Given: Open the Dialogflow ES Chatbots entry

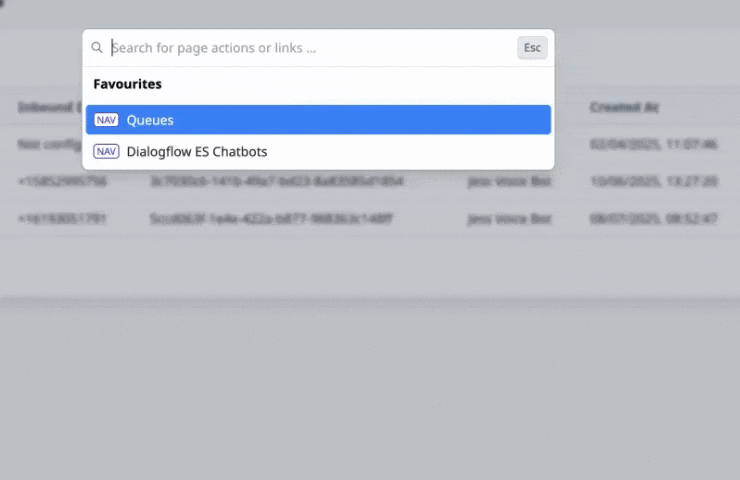Looking at the screenshot, I should click(x=197, y=152).
